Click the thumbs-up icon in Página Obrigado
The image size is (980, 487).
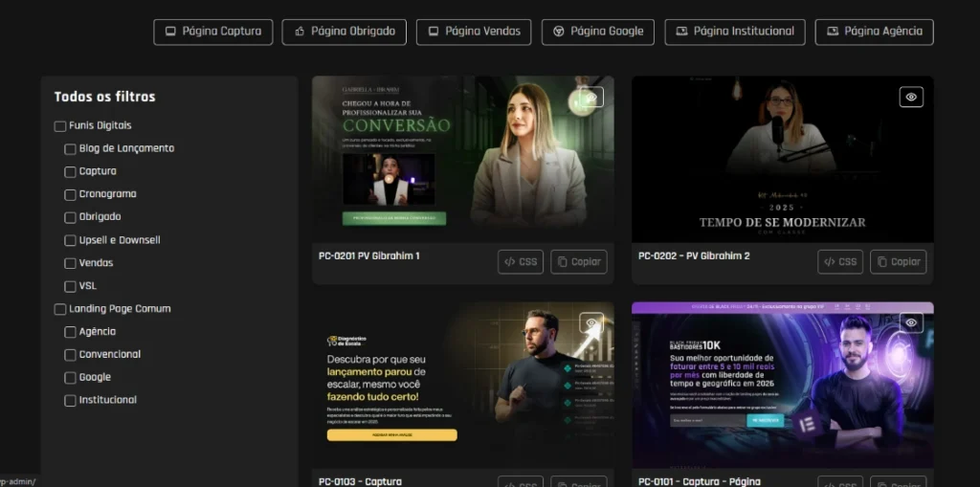click(x=300, y=32)
